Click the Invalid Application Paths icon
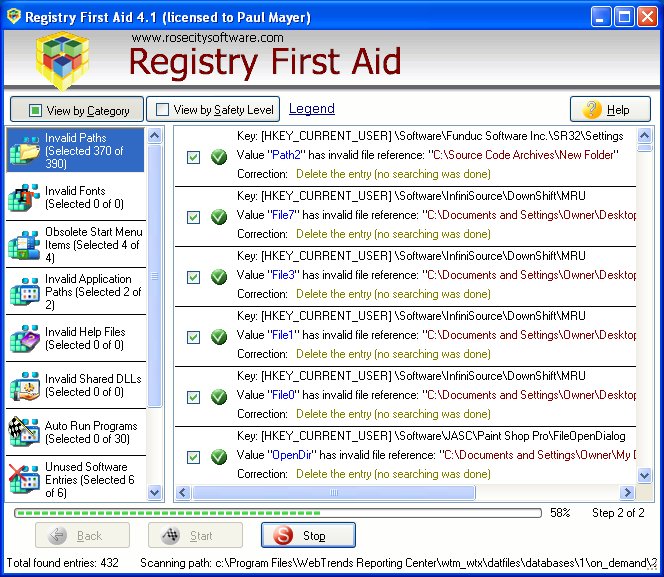The width and height of the screenshot is (664, 577). tap(25, 291)
